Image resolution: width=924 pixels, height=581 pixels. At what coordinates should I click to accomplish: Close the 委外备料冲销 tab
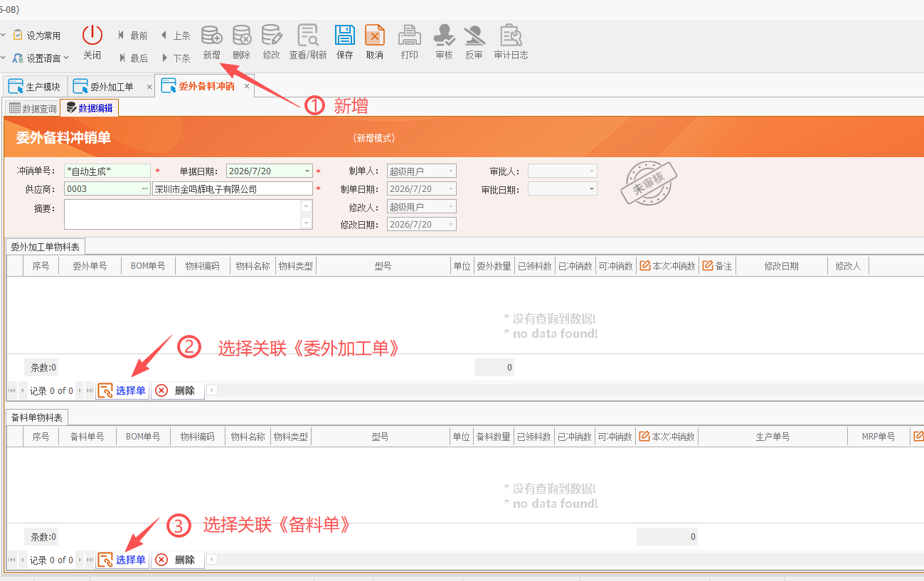coord(247,86)
